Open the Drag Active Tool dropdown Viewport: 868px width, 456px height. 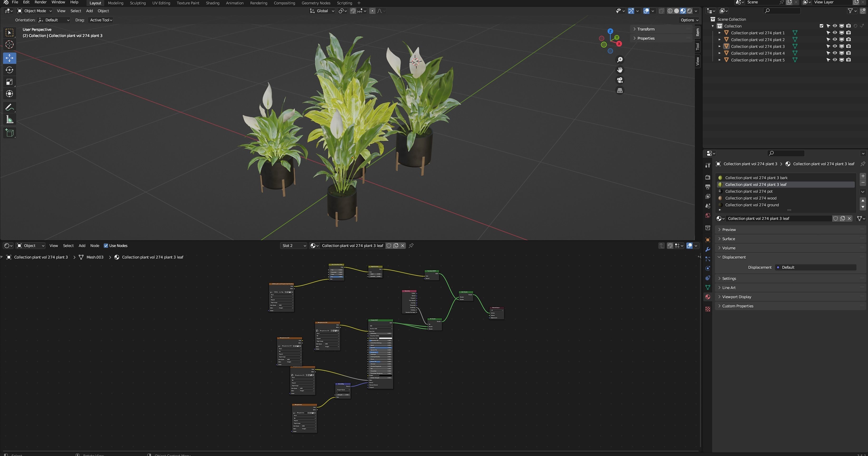(x=101, y=20)
